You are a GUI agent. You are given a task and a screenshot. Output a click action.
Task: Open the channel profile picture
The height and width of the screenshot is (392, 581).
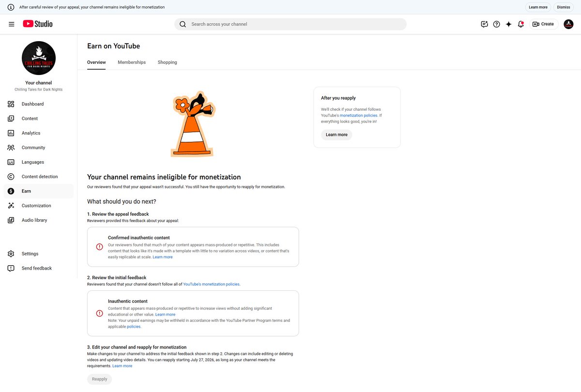(39, 58)
